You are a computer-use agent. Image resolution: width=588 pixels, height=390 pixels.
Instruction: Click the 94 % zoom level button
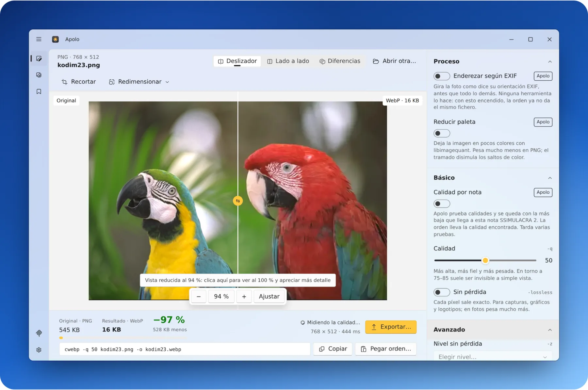pyautogui.click(x=221, y=297)
